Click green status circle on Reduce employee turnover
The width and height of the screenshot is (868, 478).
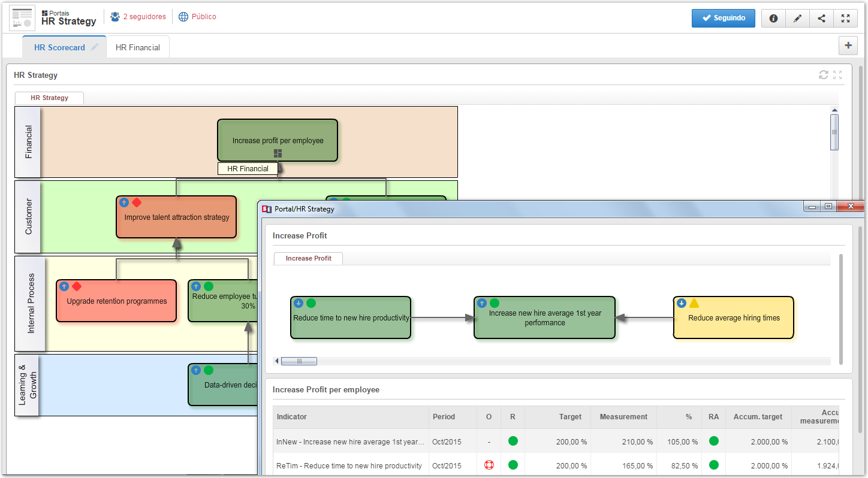coord(209,286)
